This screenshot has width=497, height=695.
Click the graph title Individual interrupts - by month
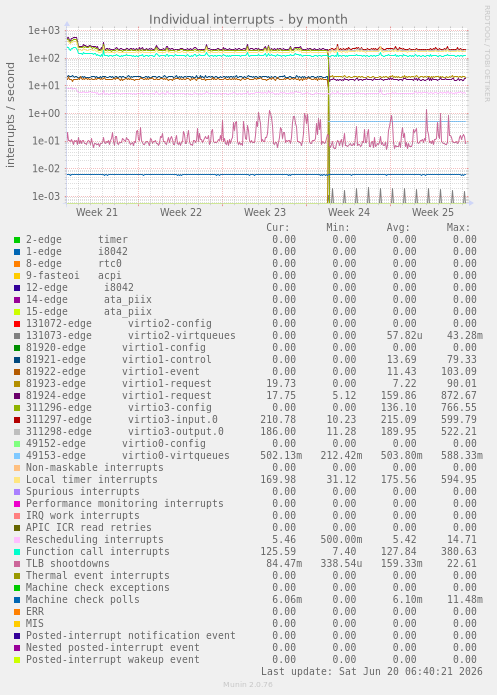[248, 20]
